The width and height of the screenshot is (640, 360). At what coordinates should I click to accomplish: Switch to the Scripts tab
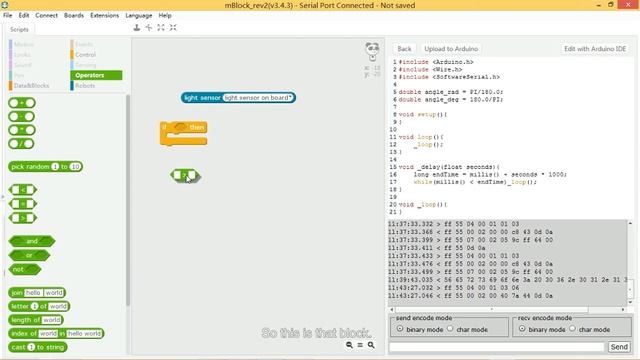coord(19,29)
